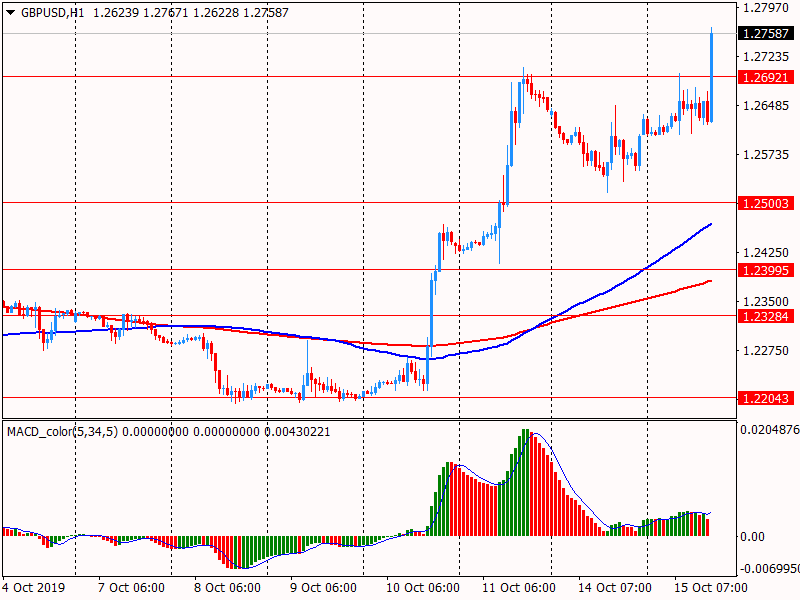Click the OHLC values in chart header
This screenshot has height=600, width=800.
[x=191, y=13]
